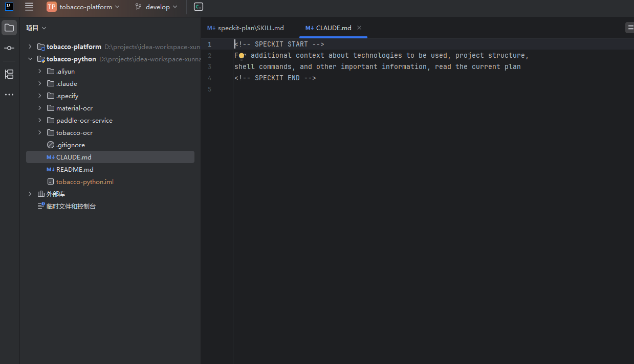634x364 pixels.
Task: Click the paddle-ocr-service folder icon
Action: tap(50, 120)
